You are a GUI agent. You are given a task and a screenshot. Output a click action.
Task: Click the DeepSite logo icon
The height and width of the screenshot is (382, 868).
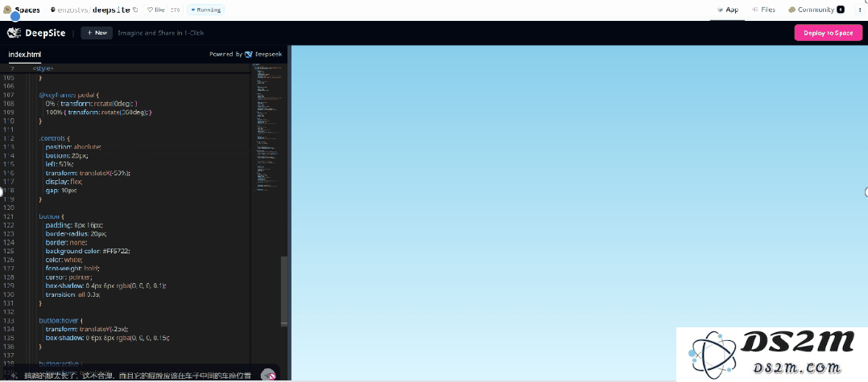pos(14,33)
